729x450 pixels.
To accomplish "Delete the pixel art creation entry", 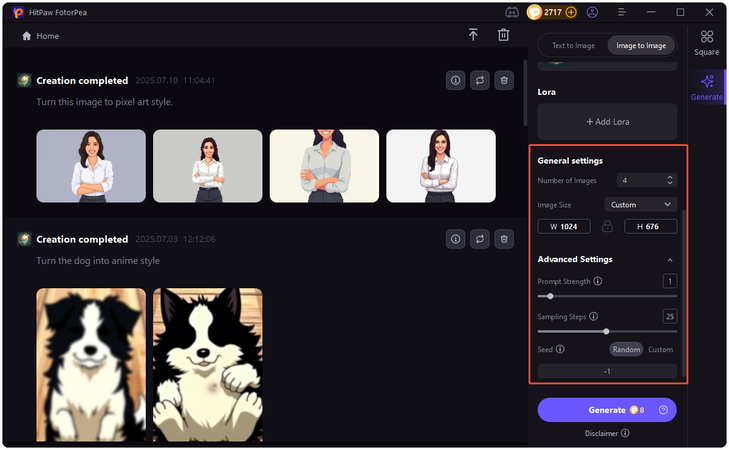I will (x=504, y=80).
